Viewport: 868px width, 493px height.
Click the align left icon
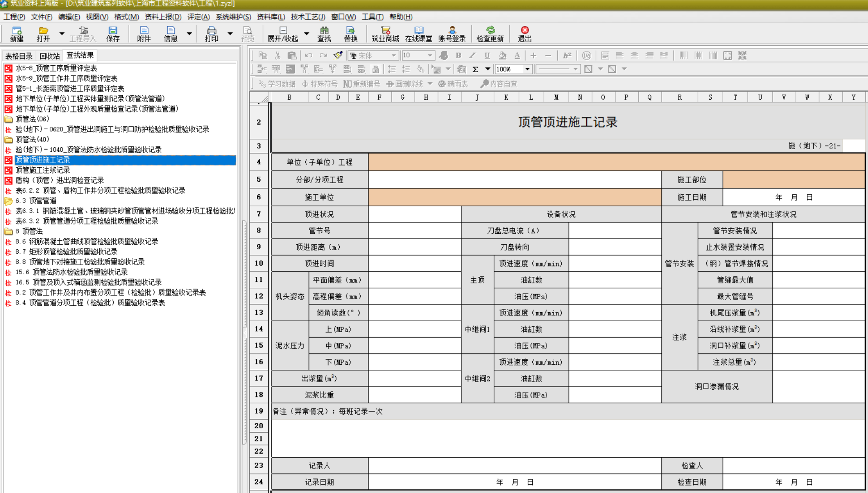click(620, 55)
